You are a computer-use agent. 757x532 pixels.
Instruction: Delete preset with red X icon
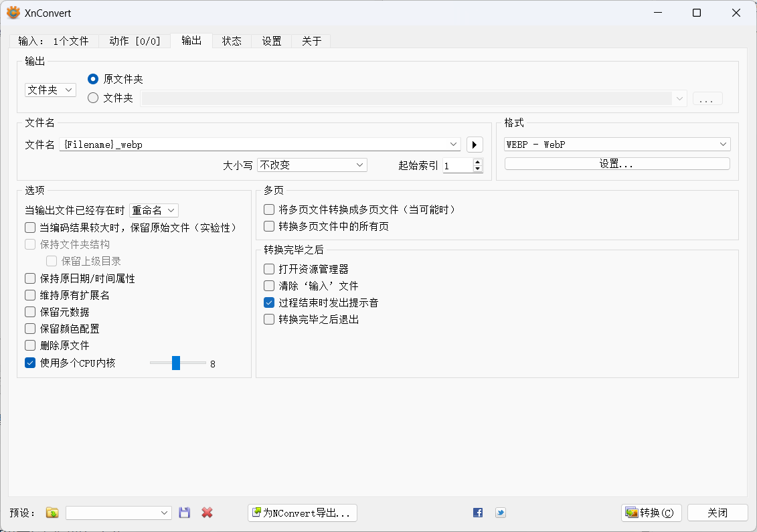(x=207, y=513)
